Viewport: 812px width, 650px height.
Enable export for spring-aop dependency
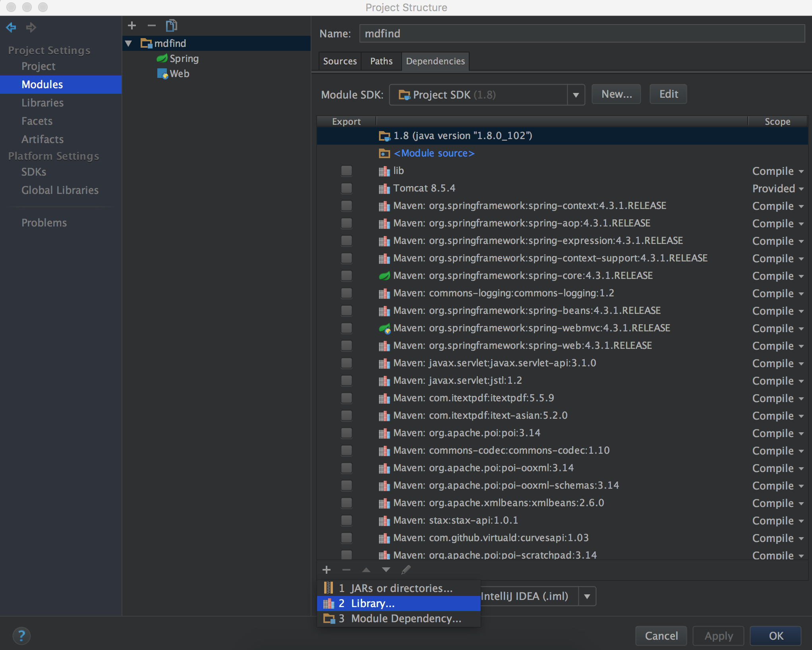(x=346, y=223)
